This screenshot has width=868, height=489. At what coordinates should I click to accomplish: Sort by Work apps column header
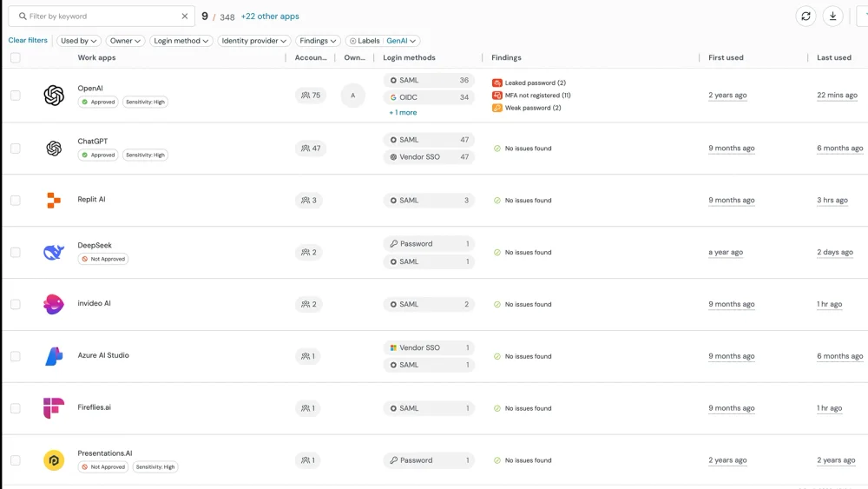[96, 57]
